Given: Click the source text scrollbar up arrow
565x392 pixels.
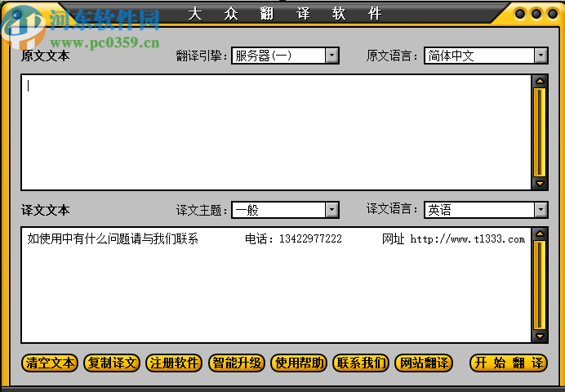Looking at the screenshot, I should pos(540,81).
